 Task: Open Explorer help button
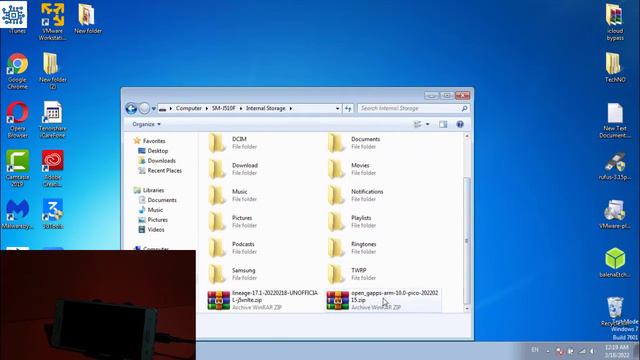pyautogui.click(x=460, y=124)
